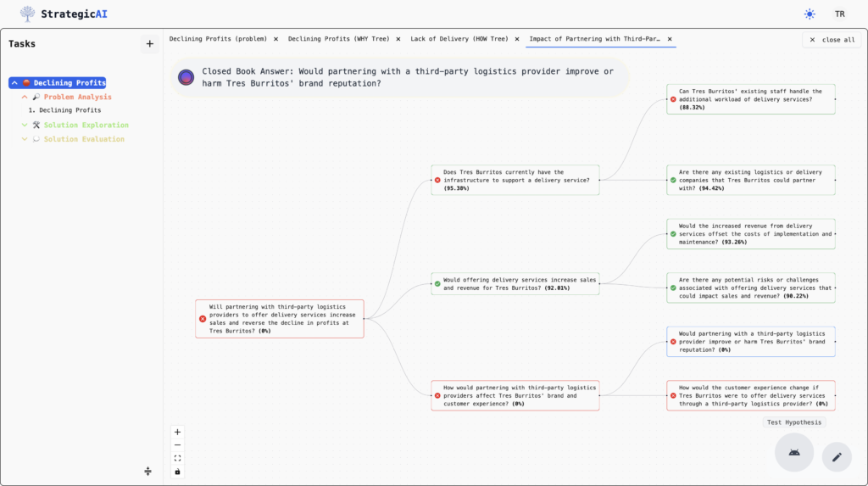Viewport: 868px width, 486px height.
Task: Click the pencil edit round button
Action: tap(837, 457)
